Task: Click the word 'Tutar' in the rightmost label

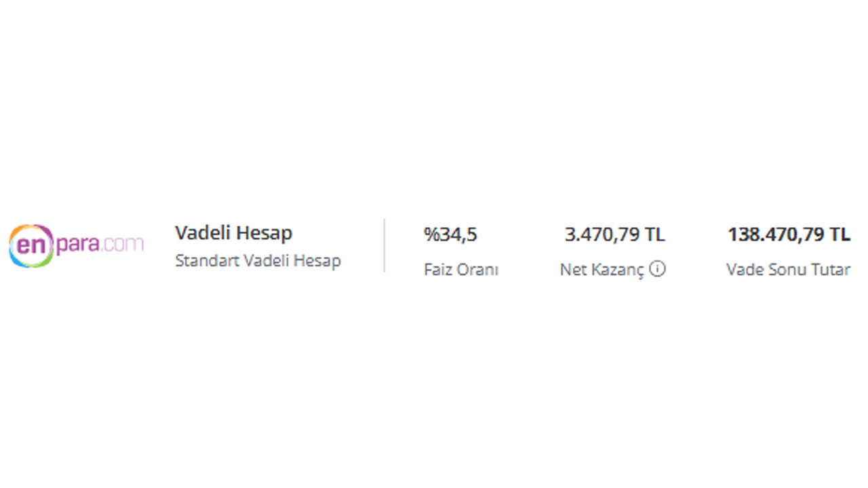Action: (x=829, y=270)
